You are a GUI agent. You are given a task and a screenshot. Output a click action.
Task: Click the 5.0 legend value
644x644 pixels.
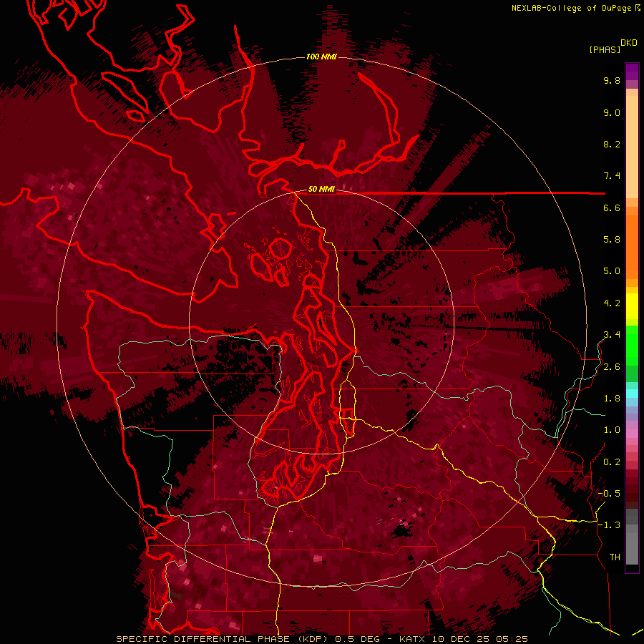pyautogui.click(x=612, y=271)
